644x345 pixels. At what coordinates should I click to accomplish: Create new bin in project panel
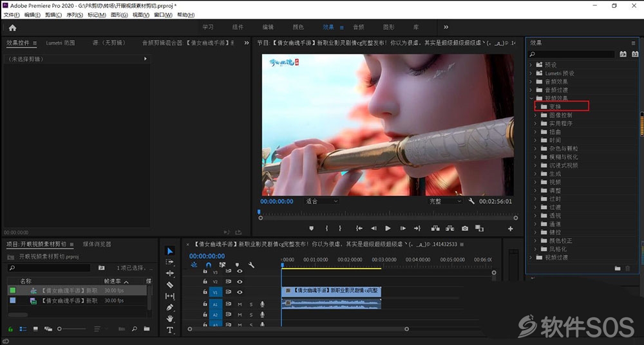[147, 329]
